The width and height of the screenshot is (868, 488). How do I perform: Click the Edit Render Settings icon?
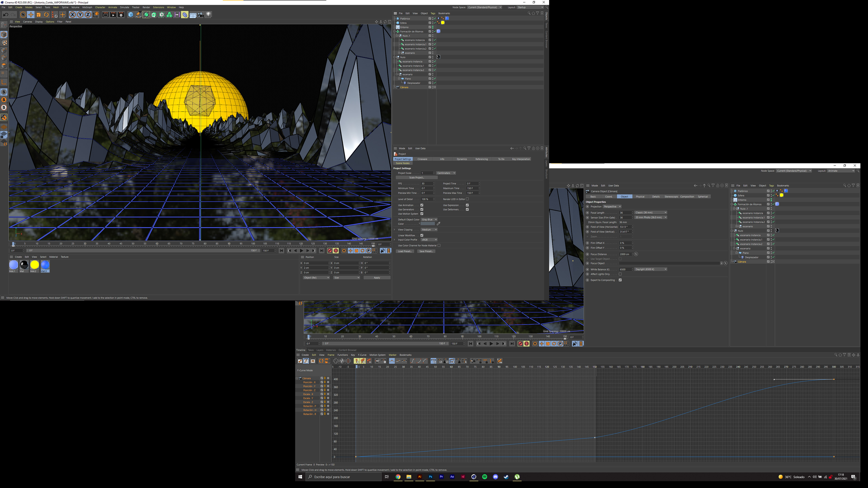tap(121, 14)
